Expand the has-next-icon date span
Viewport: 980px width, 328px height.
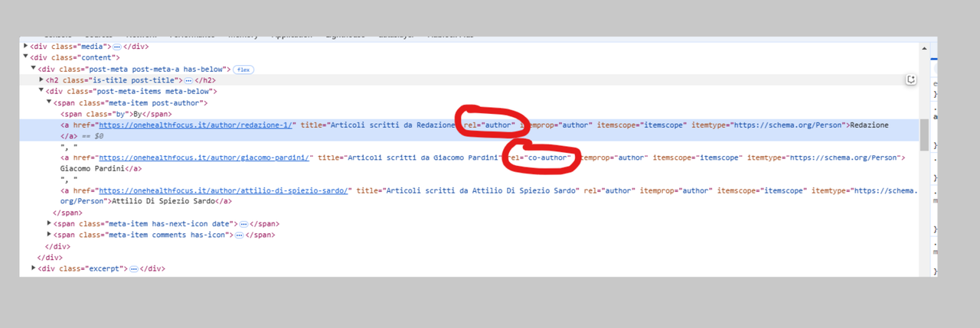(49, 224)
